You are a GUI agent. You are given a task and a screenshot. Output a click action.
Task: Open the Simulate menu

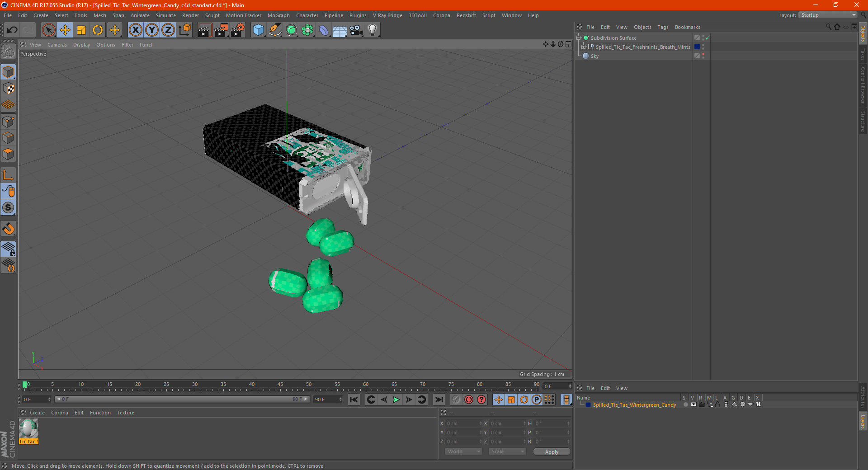click(166, 15)
